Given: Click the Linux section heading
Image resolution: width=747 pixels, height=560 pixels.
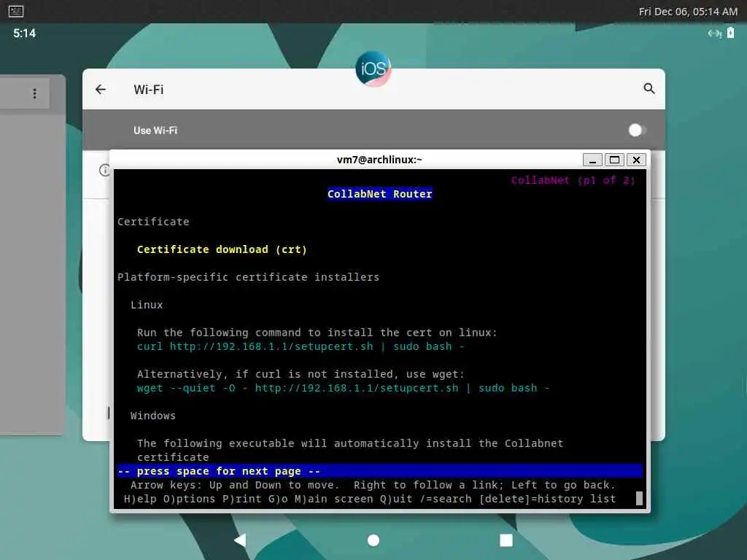Looking at the screenshot, I should click(147, 305).
